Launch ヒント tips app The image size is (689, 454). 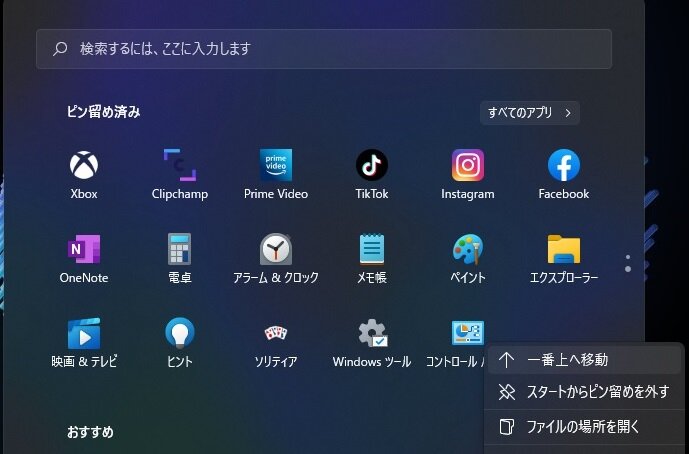pos(180,343)
